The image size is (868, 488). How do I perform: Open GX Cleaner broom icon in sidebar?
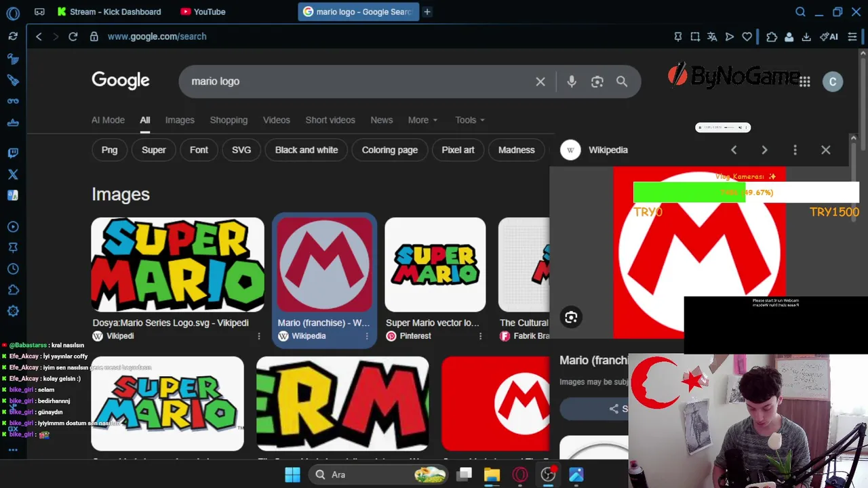pos(13,80)
